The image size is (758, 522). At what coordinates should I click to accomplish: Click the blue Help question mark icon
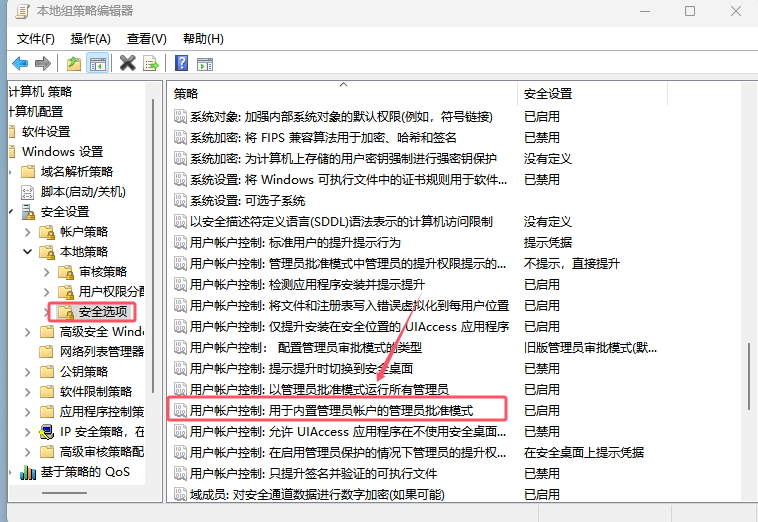(181, 64)
